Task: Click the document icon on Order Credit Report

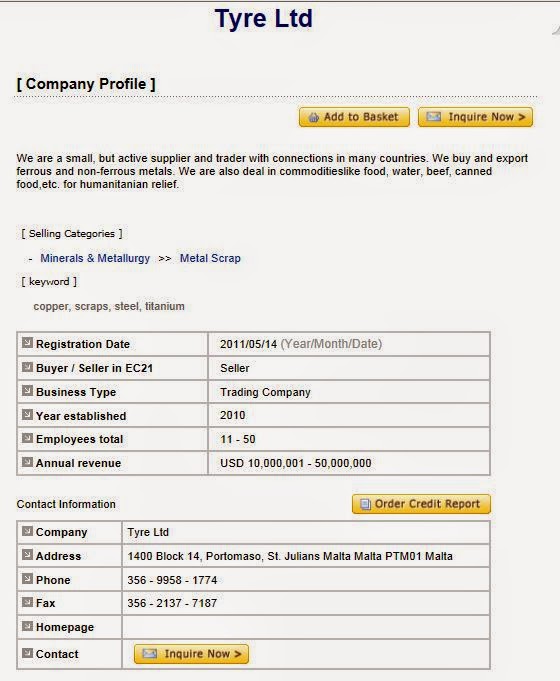Action: 365,504
